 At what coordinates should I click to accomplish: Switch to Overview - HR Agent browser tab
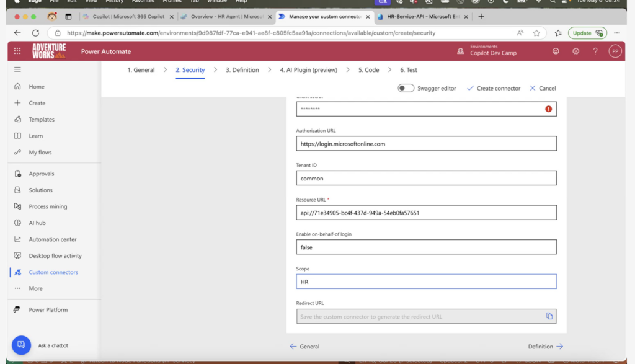(227, 17)
